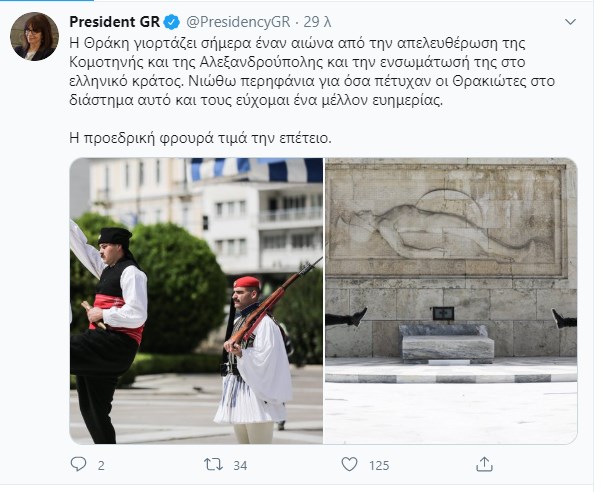
Task: Open President GR profile avatar
Action: (34, 36)
